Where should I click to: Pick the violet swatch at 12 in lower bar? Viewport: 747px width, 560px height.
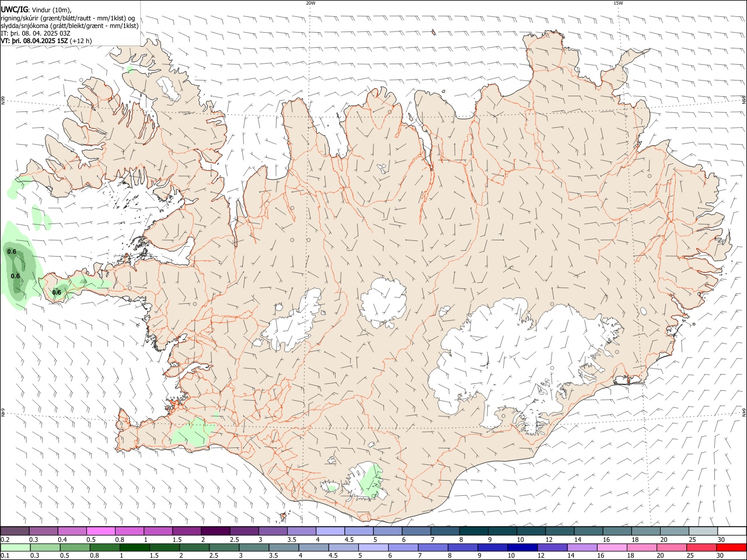(x=552, y=548)
